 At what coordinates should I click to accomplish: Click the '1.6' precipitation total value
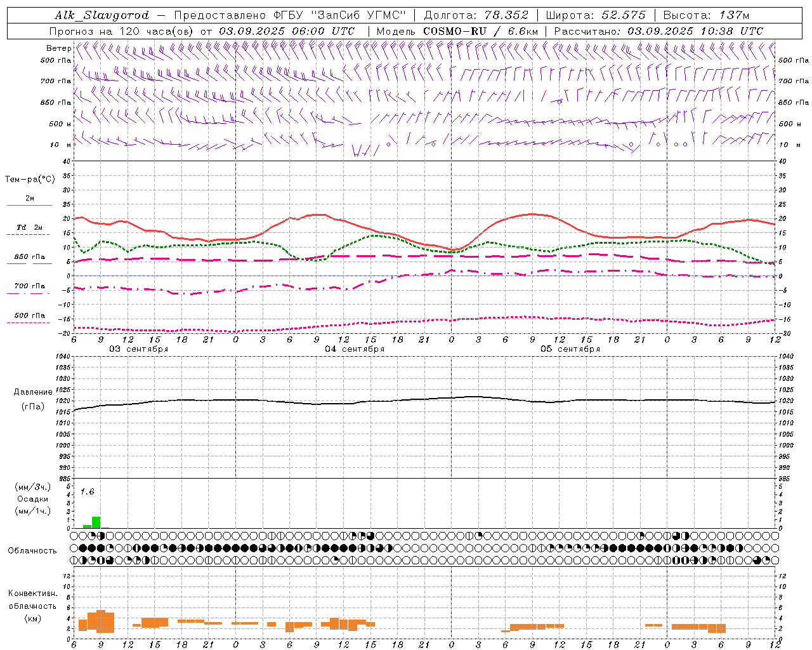[87, 492]
